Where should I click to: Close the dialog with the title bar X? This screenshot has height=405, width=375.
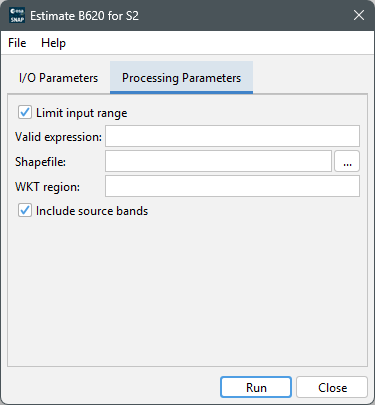coord(359,15)
